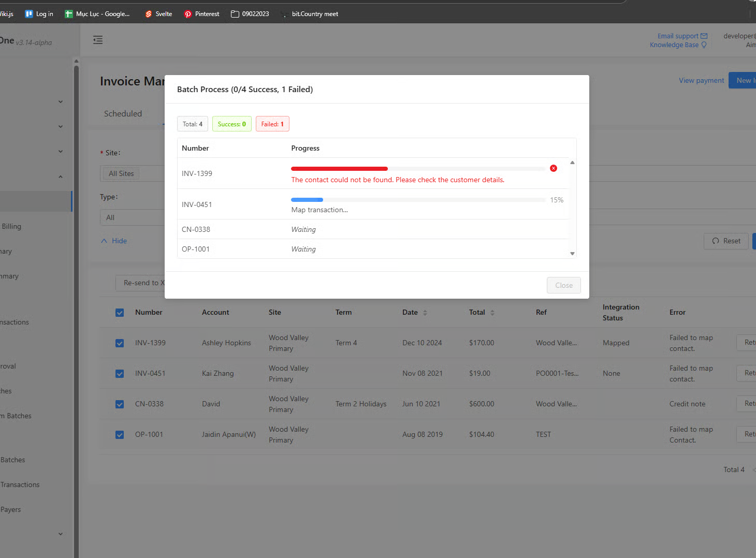The height and width of the screenshot is (558, 756).
Task: Click the sidebar collapse menu icon
Action: (x=98, y=40)
